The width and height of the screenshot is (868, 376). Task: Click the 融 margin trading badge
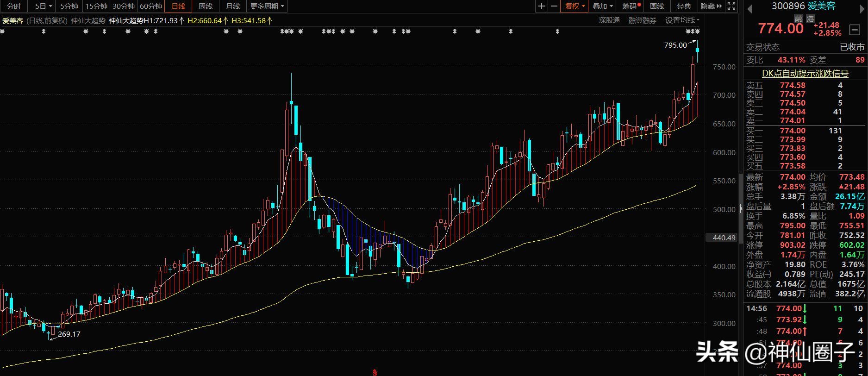tap(798, 19)
